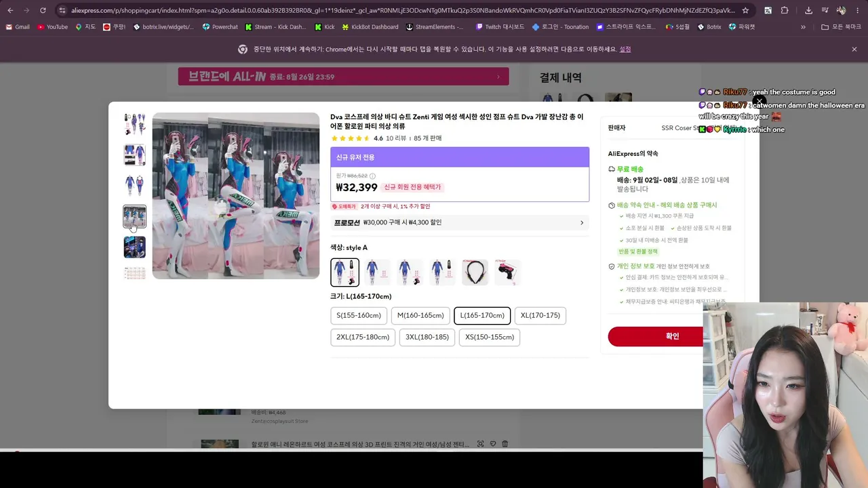Expand the 프로모션 discount row
This screenshot has width=868, height=488.
coord(460,222)
